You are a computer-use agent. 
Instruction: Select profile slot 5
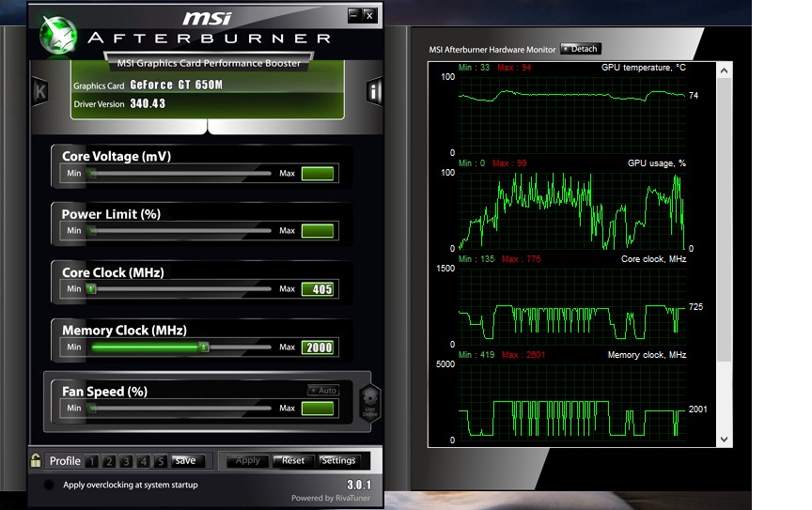click(161, 461)
